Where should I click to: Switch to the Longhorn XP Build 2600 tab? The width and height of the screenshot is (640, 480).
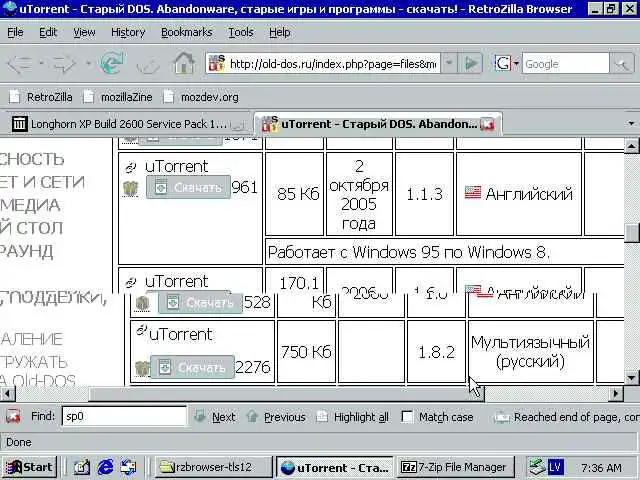click(127, 124)
